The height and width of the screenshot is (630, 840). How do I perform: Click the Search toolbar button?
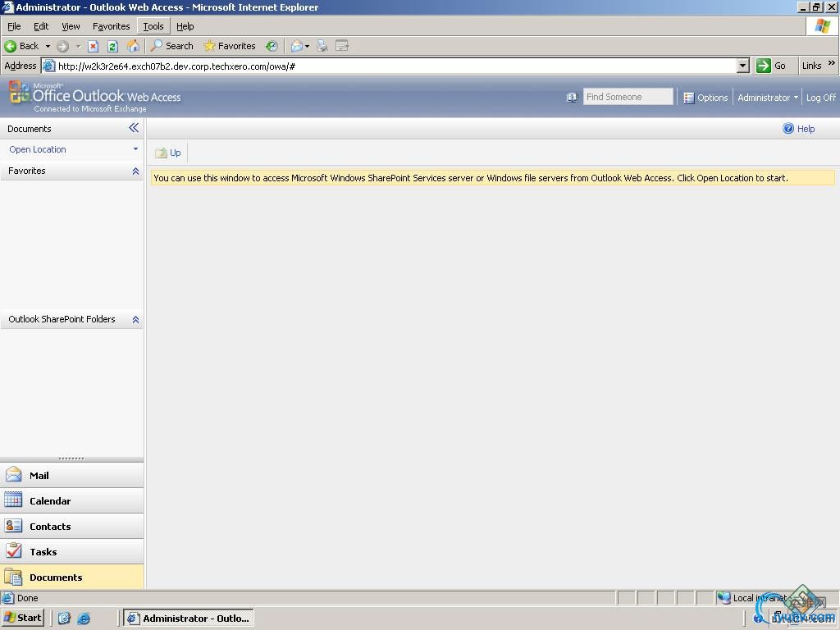172,46
